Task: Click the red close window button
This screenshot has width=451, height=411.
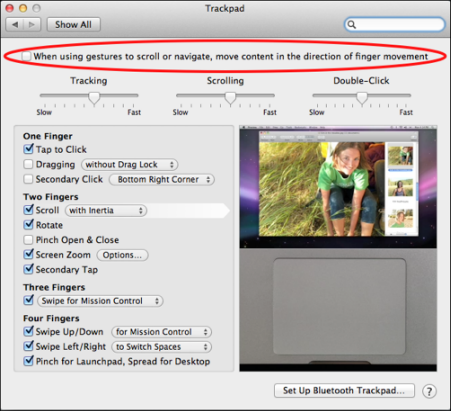Action: [10, 8]
